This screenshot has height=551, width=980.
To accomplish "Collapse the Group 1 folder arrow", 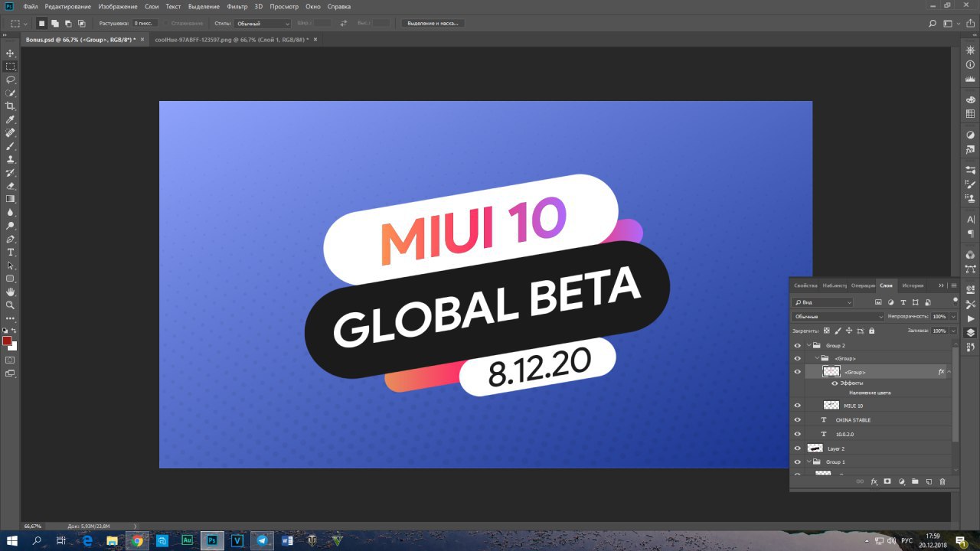I will tap(808, 462).
